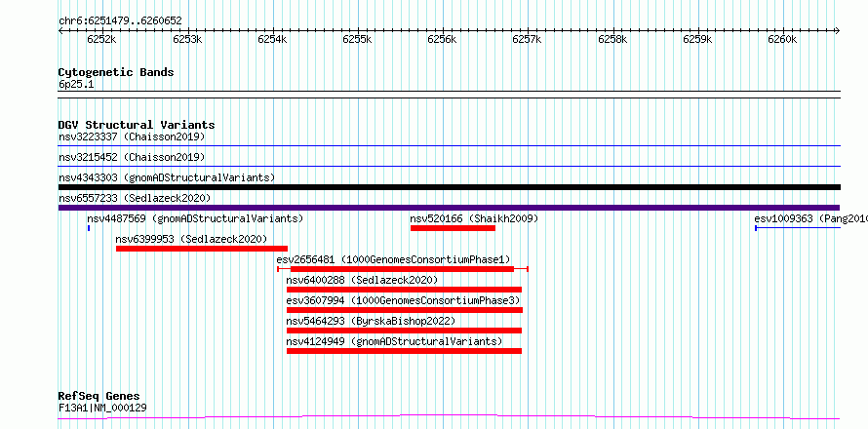Click the 6257k ruler tick label
This screenshot has height=429, width=868.
(x=527, y=39)
